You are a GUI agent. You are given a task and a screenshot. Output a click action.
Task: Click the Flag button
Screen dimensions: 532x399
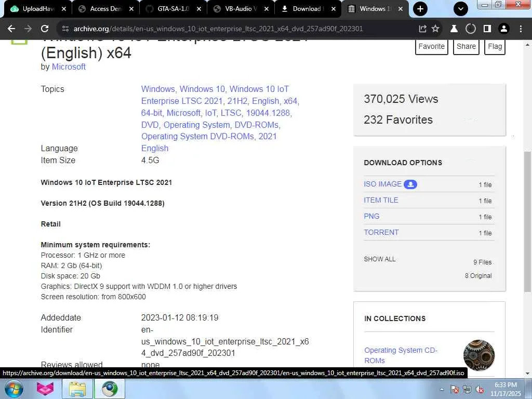coord(495,46)
